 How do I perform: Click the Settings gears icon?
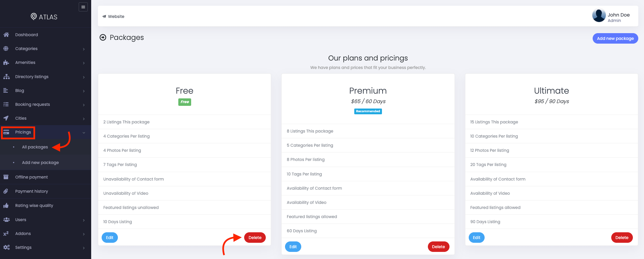(6, 248)
